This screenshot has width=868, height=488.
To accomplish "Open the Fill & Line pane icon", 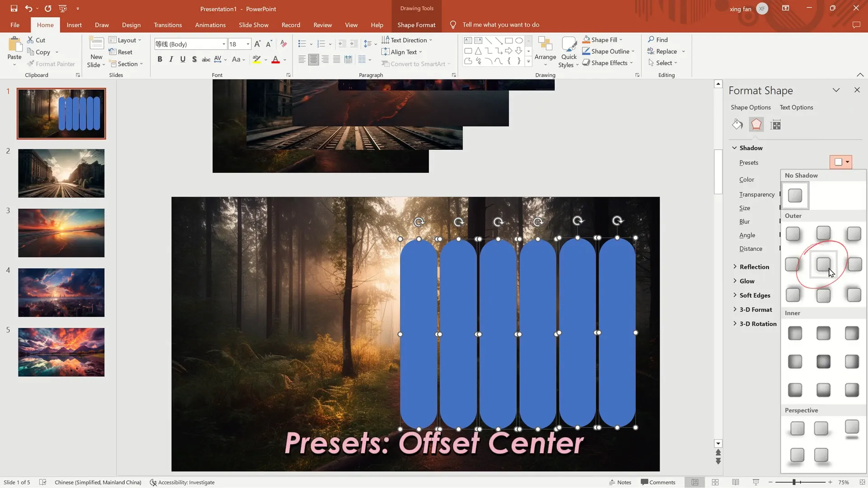I will 738,125.
